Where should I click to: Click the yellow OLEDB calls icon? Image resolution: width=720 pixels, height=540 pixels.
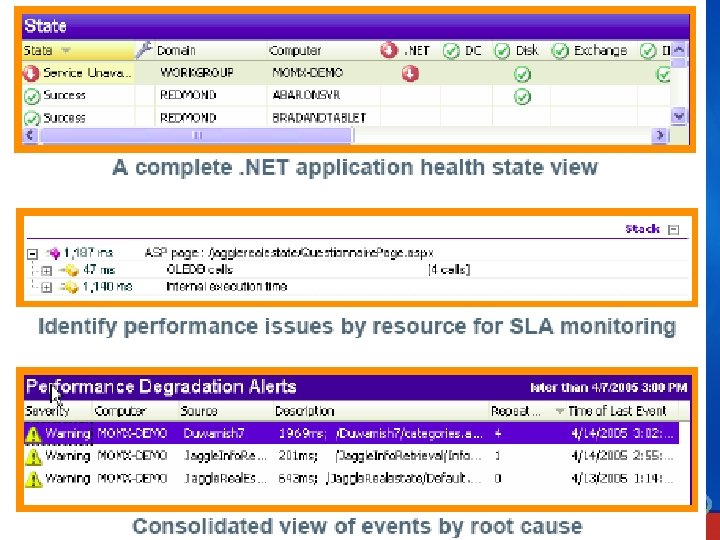tap(69, 270)
